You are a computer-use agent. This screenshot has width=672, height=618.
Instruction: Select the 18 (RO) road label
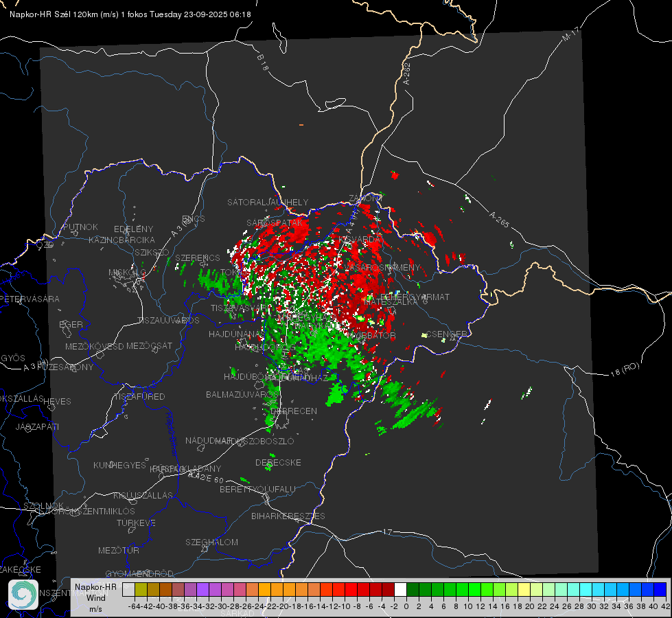point(625,369)
